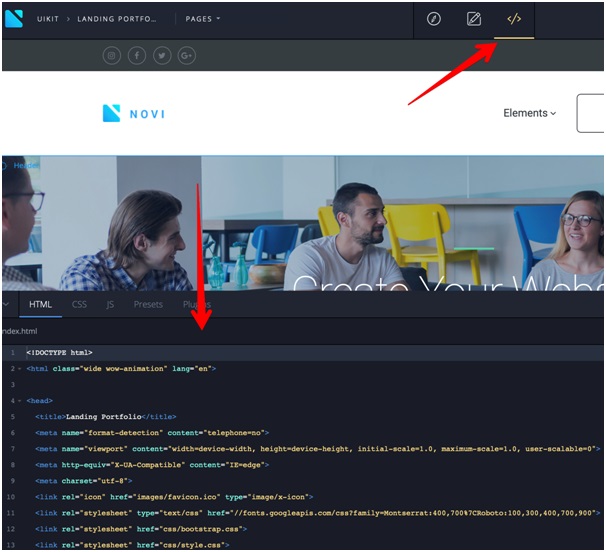Open the PAGES dropdown

click(203, 19)
